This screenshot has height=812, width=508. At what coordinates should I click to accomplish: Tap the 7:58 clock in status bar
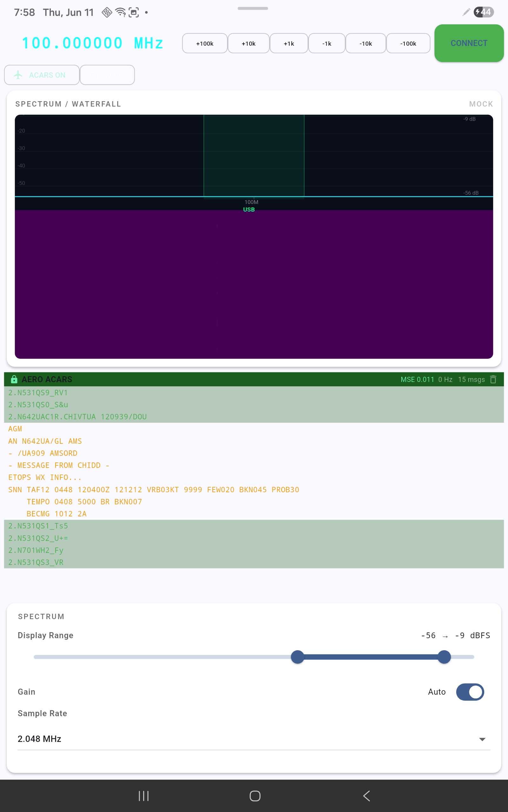[24, 12]
